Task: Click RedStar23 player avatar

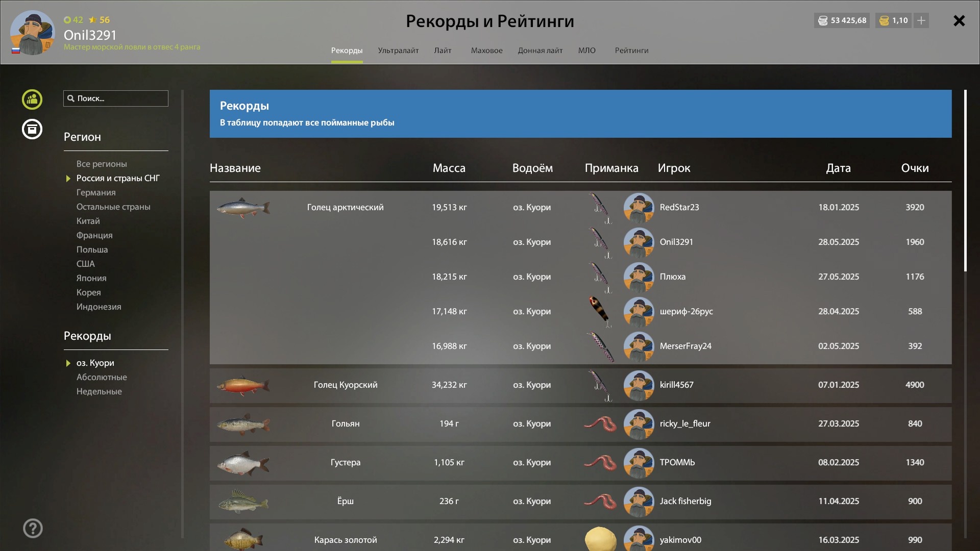Action: 639,208
